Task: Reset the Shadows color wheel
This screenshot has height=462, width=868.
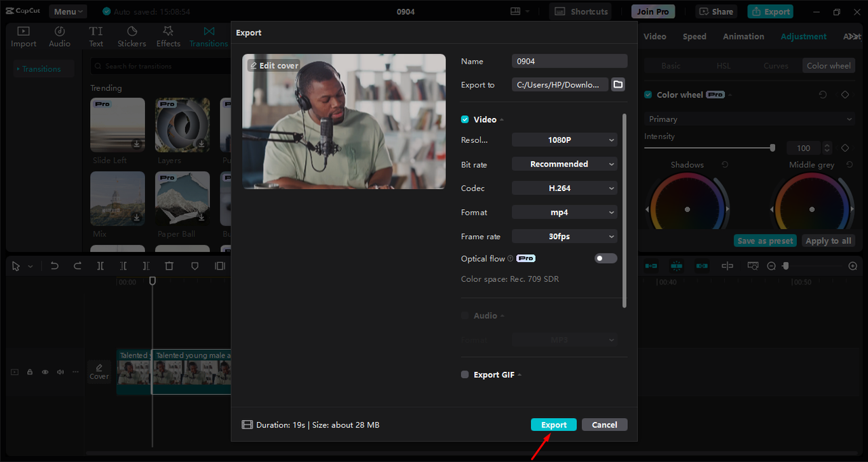Action: [725, 165]
